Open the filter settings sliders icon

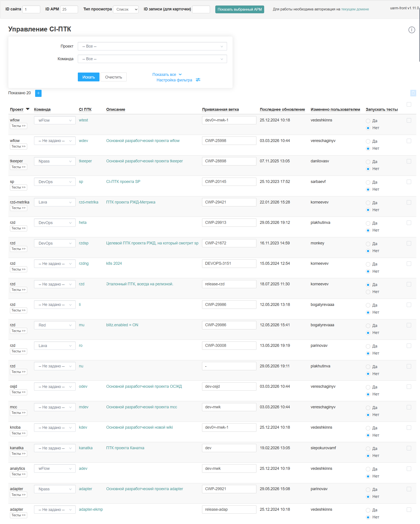(198, 80)
